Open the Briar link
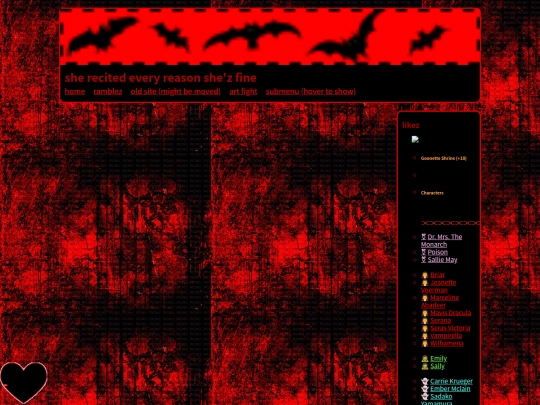Viewport: 540px width, 405px height. (x=437, y=275)
